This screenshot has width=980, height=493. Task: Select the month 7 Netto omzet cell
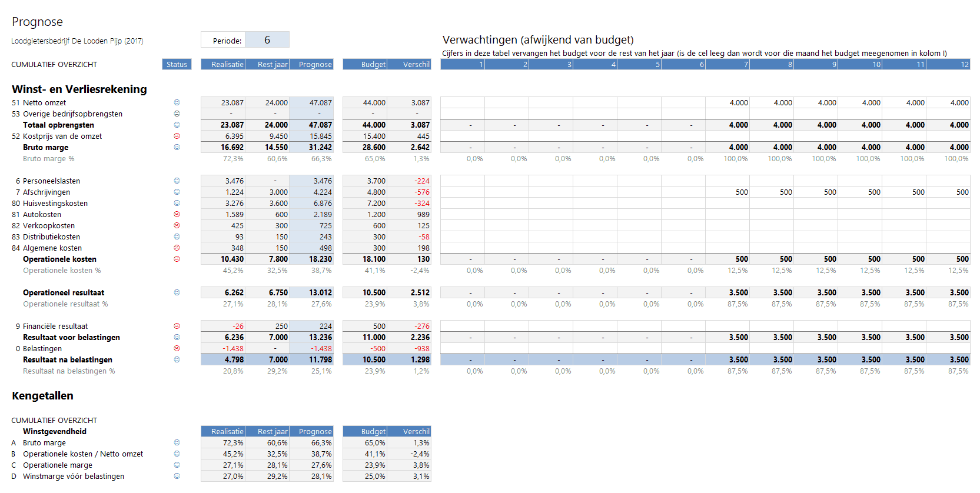(727, 102)
